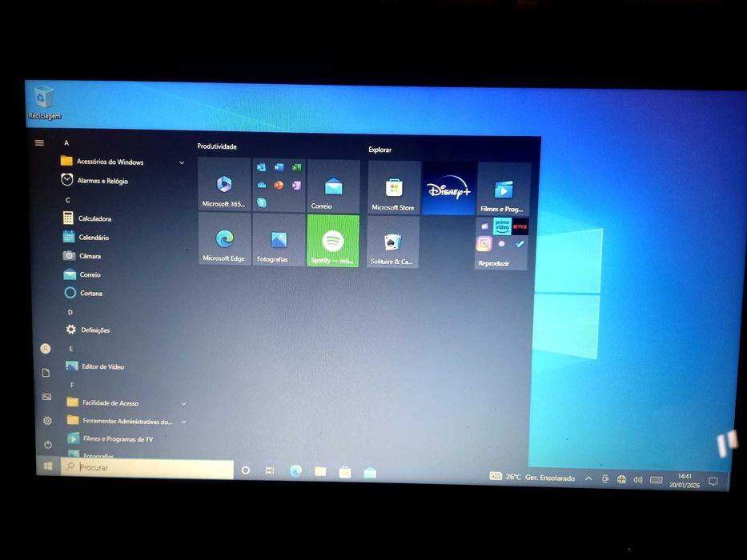Image resolution: width=747 pixels, height=560 pixels.
Task: Open Cortana circle on the taskbar
Action: 245,470
